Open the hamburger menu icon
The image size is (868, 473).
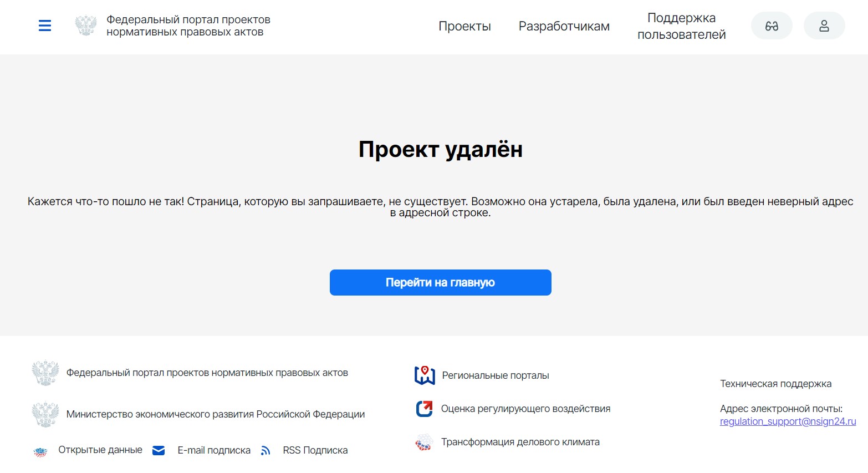pos(45,26)
